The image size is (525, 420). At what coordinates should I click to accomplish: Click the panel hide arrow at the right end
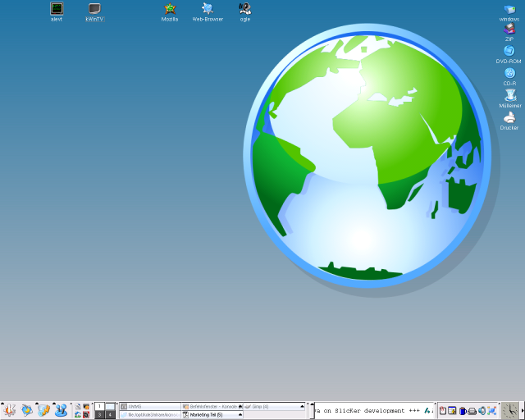click(x=523, y=411)
